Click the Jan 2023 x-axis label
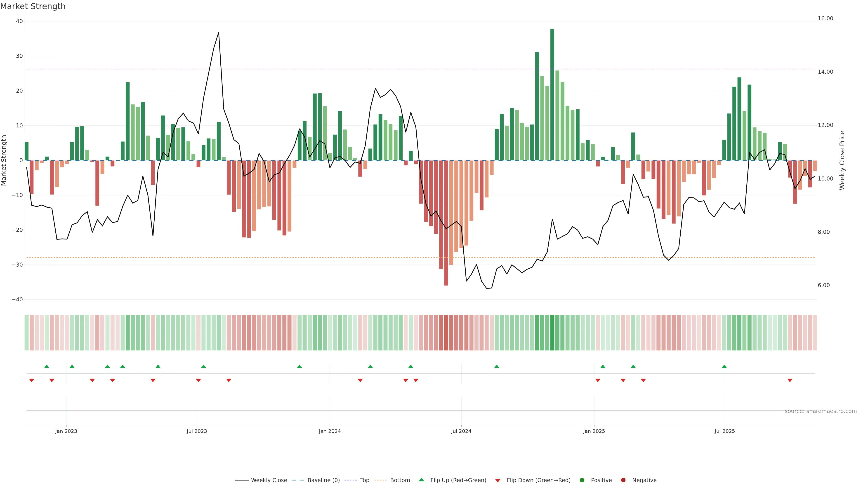This screenshot has width=868, height=488. coord(66,431)
